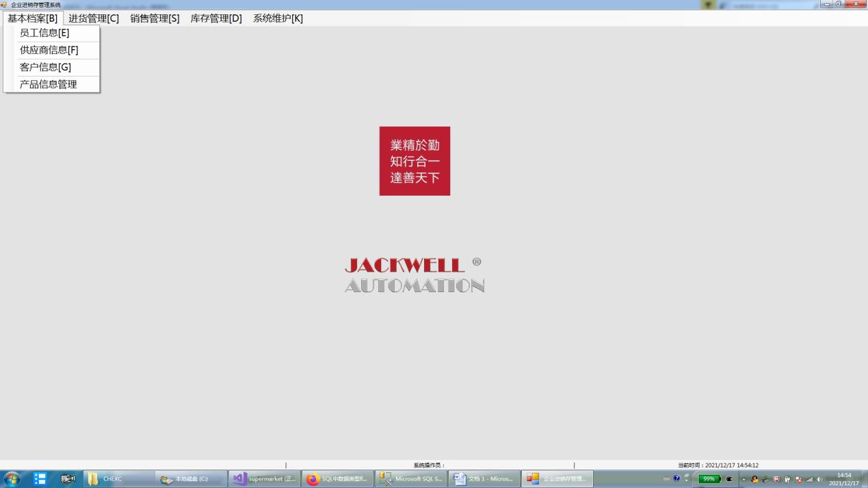Choose 供应商信息[F] menu entry

click(52, 50)
